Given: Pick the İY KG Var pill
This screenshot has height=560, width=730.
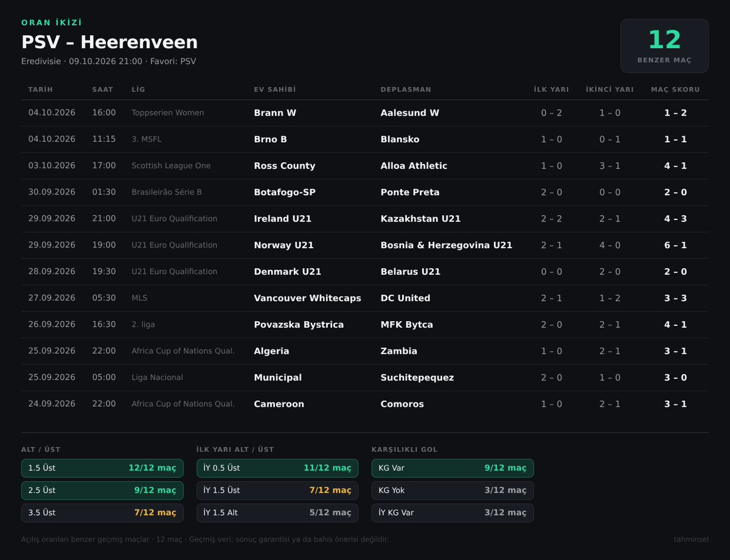Looking at the screenshot, I should click(x=453, y=513).
